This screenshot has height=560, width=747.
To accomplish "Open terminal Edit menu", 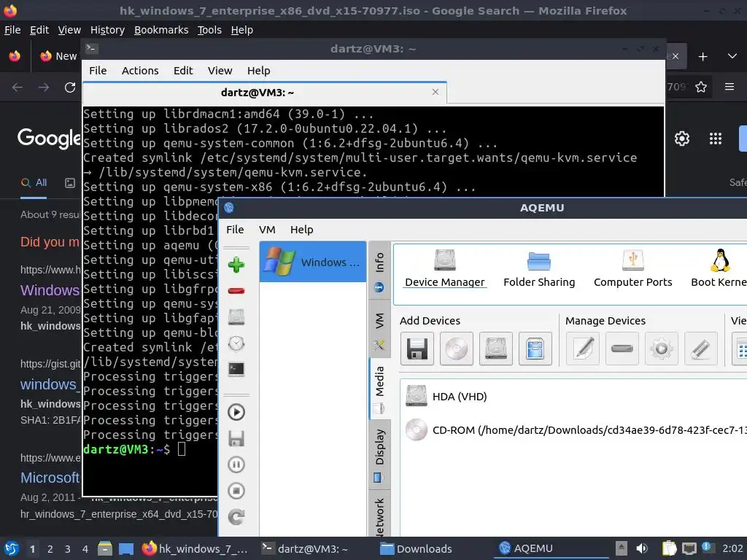I will (x=183, y=71).
